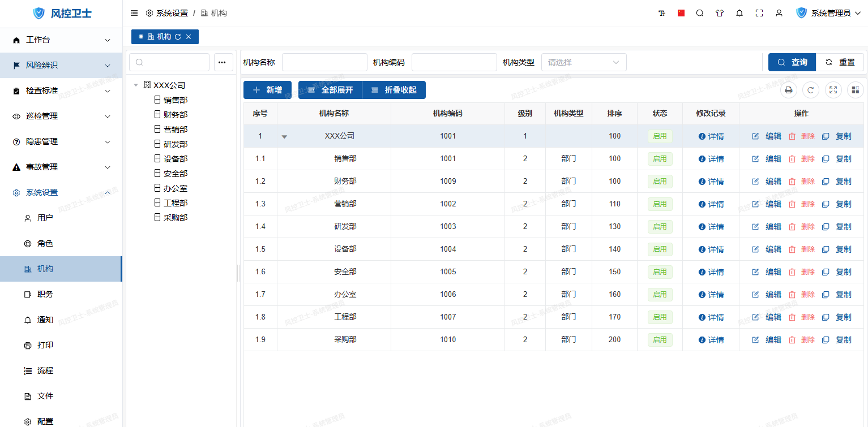Click the column layout grid icon above table
The image size is (868, 427).
(x=855, y=90)
